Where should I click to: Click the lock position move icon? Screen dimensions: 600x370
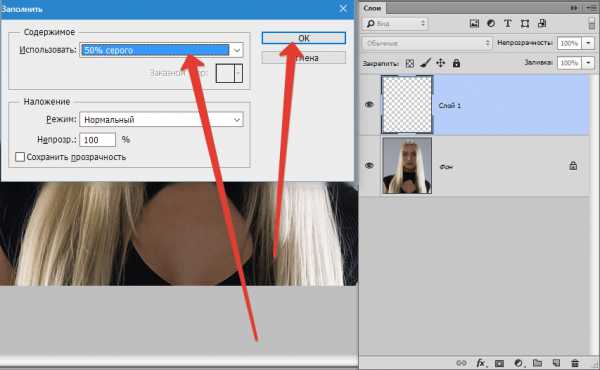tap(441, 63)
